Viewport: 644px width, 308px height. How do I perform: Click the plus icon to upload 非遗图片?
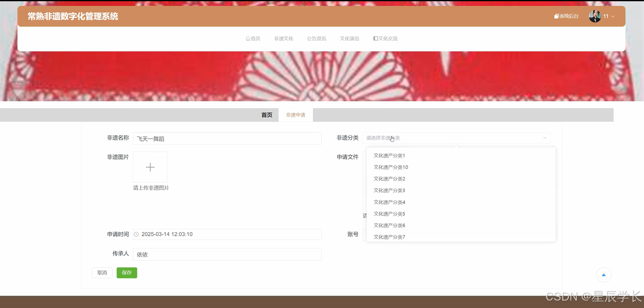coord(150,167)
